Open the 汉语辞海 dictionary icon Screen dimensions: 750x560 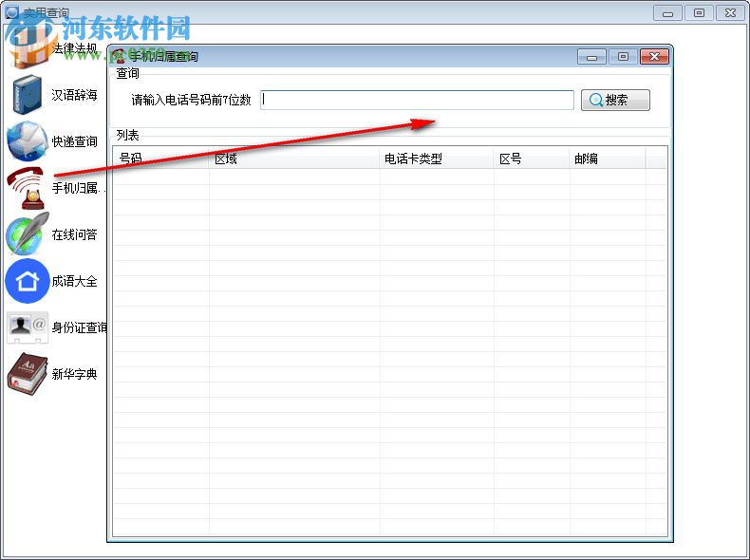[28, 95]
